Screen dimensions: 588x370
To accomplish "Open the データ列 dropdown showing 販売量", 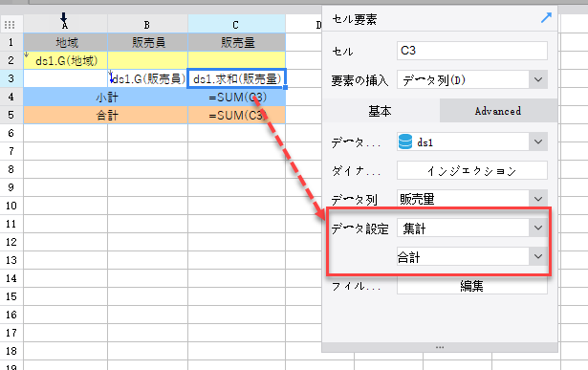I will tap(538, 199).
